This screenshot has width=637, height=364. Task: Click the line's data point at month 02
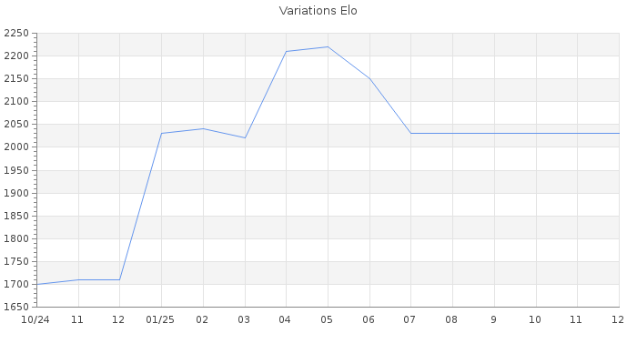[203, 128]
